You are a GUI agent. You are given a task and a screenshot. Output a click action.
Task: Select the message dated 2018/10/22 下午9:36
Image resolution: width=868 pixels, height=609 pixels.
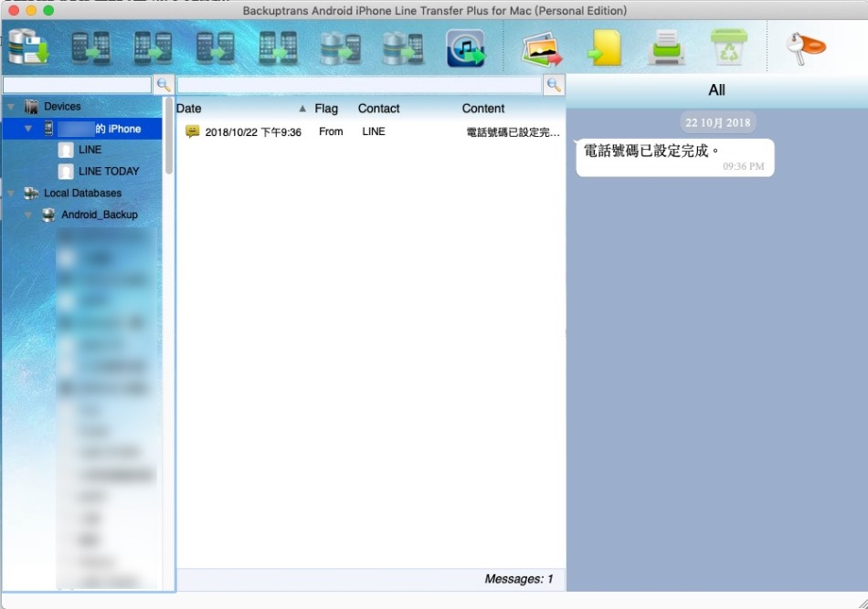(253, 132)
